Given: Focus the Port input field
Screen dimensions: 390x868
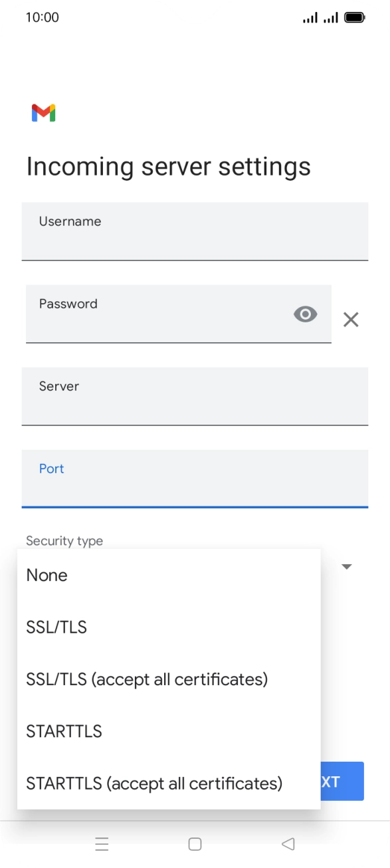Looking at the screenshot, I should [x=195, y=479].
